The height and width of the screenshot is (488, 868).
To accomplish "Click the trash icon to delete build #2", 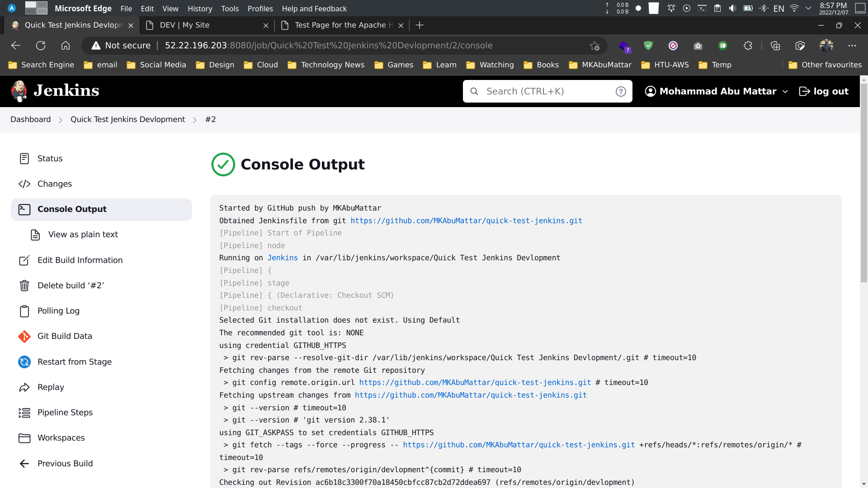I will tap(24, 285).
